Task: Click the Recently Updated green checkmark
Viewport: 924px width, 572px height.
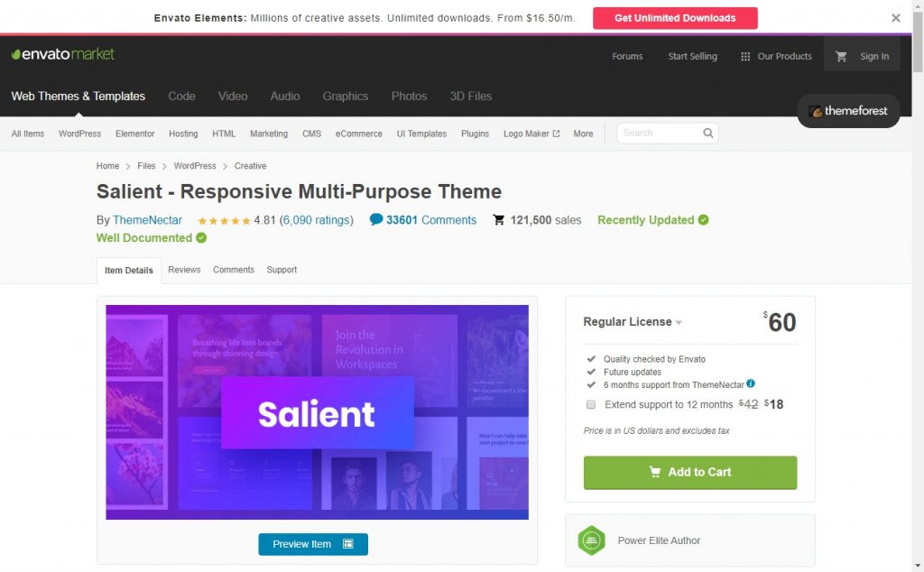Action: pos(703,220)
